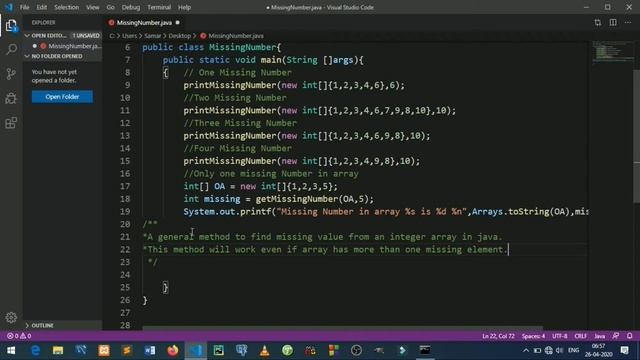This screenshot has width=640, height=360.
Task: Open Firefox from taskbar
Action: [173, 350]
